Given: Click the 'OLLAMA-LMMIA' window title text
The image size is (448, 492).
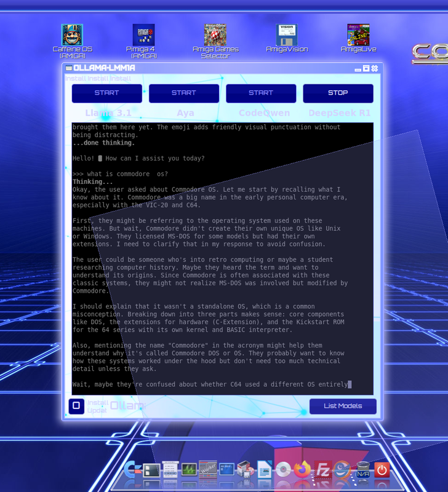Looking at the screenshot, I should click(x=104, y=68).
